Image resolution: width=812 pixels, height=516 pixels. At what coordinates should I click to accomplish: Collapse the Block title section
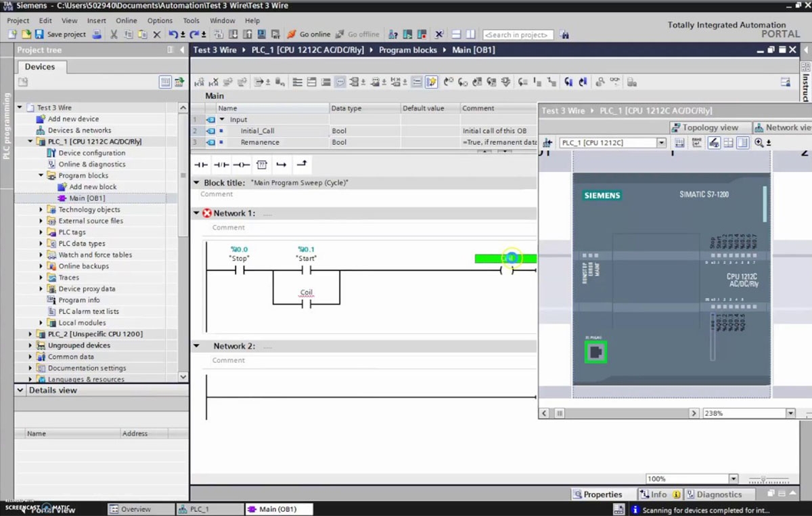tap(197, 183)
